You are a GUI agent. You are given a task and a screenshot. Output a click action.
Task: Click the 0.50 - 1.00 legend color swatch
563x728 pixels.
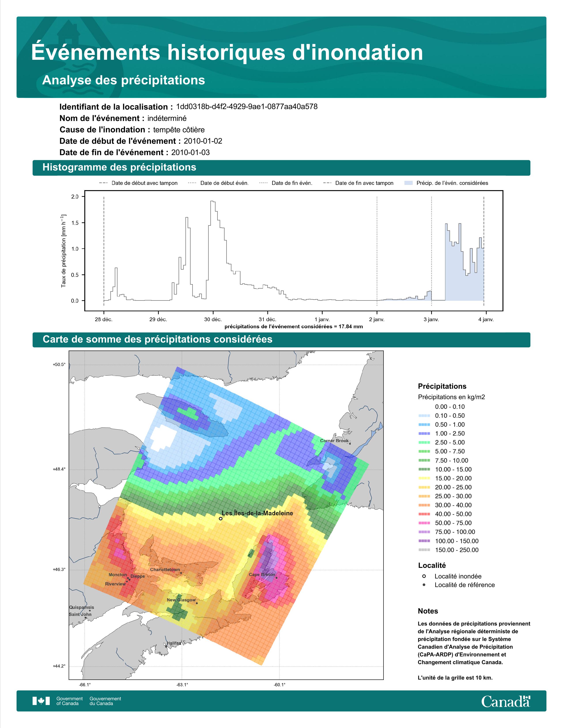(x=424, y=425)
